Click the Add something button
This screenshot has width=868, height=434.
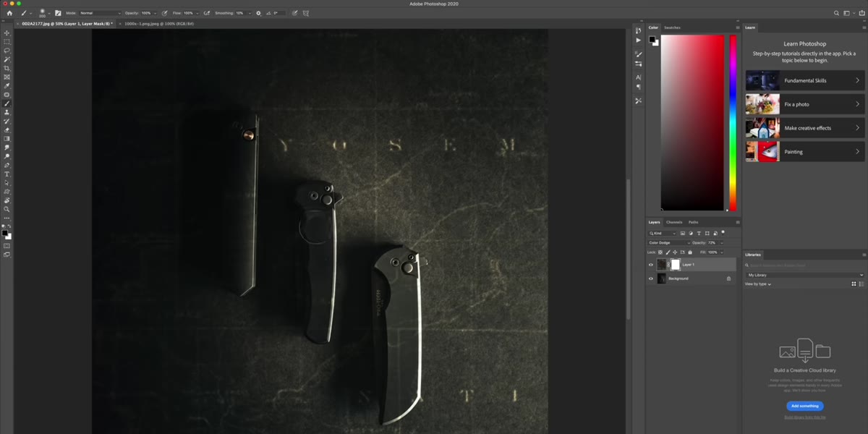pyautogui.click(x=804, y=406)
